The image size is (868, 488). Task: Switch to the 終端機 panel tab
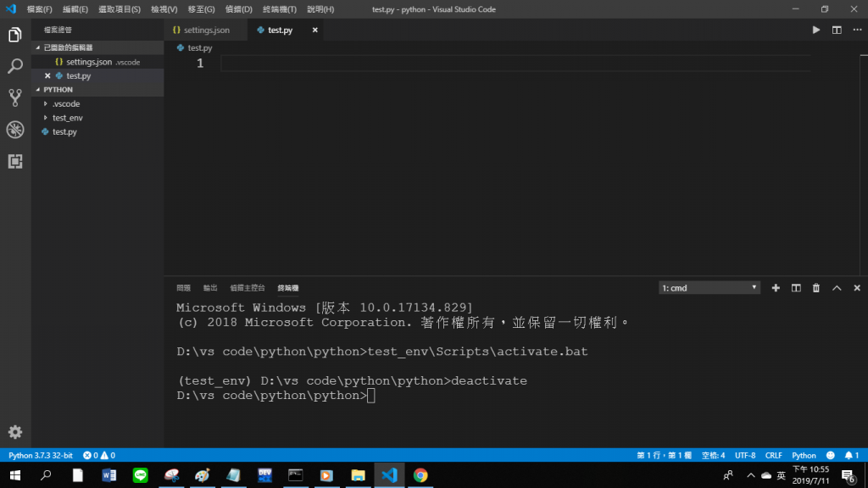[288, 288]
